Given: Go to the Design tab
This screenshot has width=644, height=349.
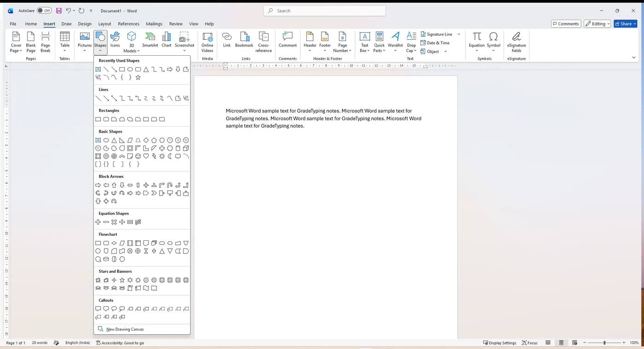Looking at the screenshot, I should click(85, 24).
